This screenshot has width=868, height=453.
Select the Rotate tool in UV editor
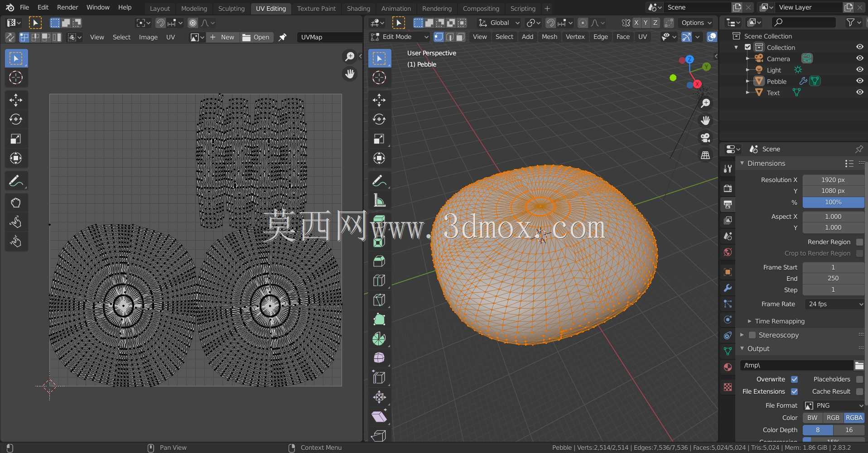(x=16, y=119)
